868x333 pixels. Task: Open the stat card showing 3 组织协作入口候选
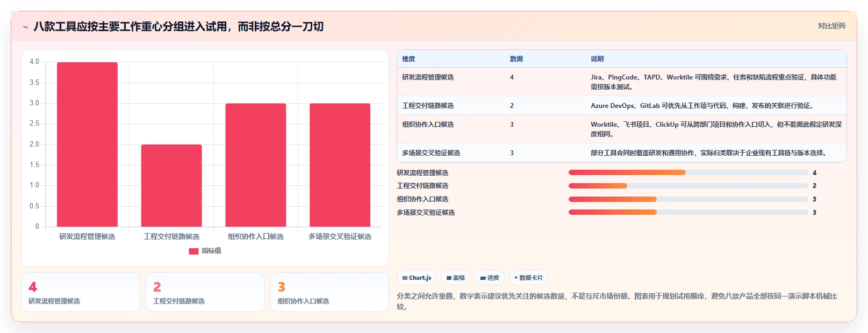pos(330,292)
